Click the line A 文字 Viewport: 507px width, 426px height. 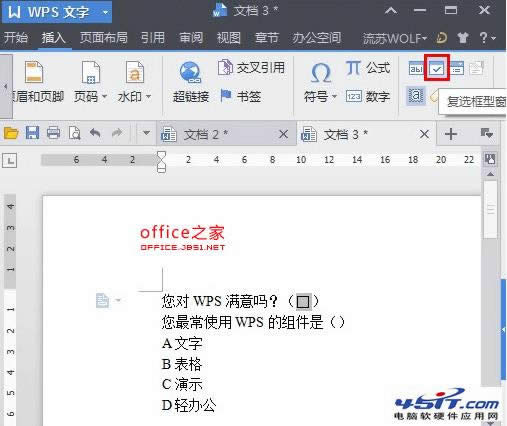point(182,343)
